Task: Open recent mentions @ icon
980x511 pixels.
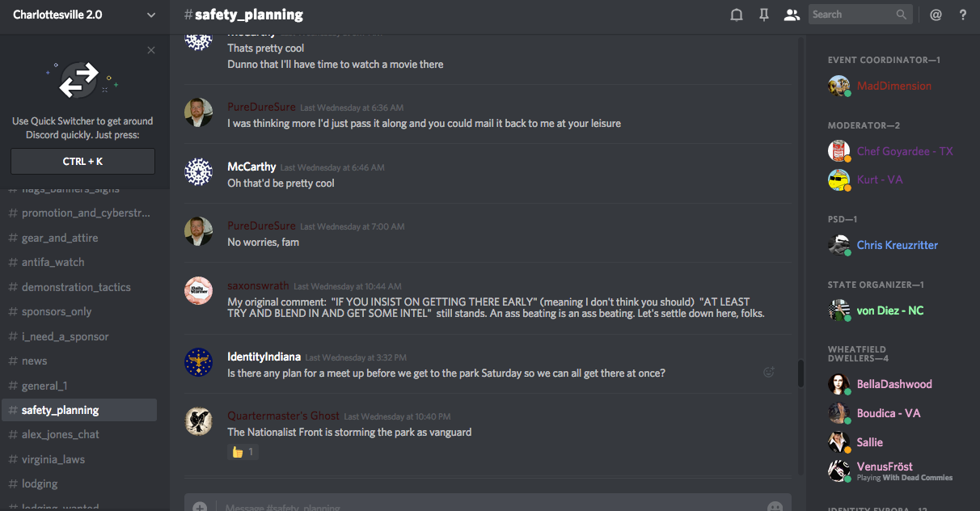Action: pyautogui.click(x=936, y=15)
